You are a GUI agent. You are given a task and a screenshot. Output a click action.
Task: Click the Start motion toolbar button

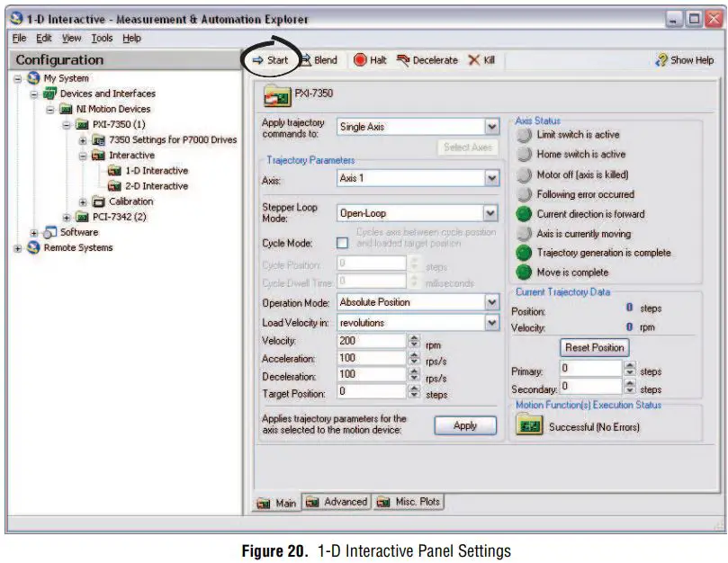click(271, 60)
